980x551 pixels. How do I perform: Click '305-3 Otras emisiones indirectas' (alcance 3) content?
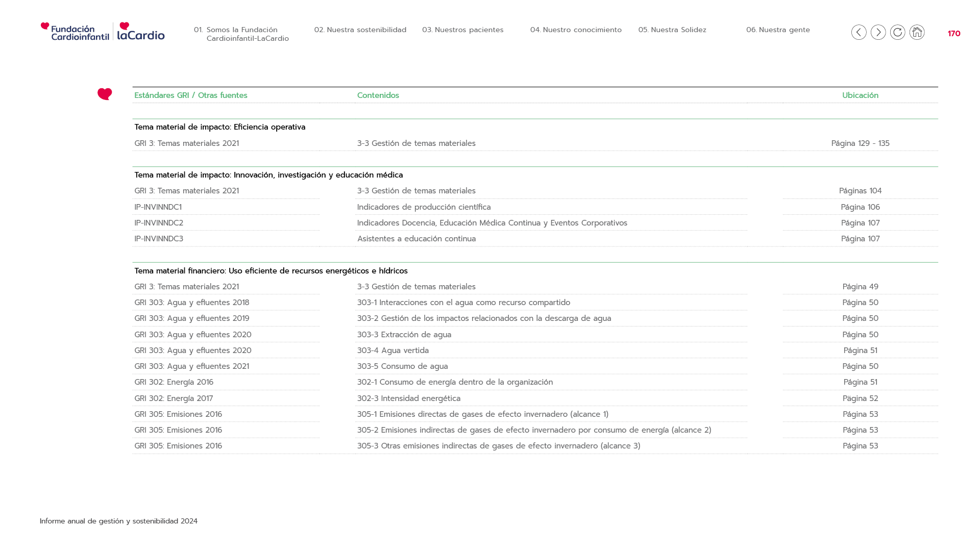(x=499, y=446)
